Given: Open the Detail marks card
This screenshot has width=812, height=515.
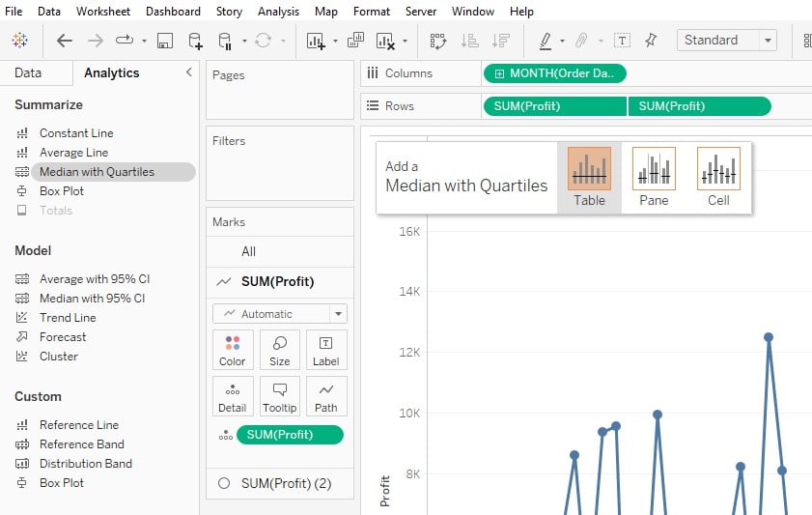Looking at the screenshot, I should point(233,396).
